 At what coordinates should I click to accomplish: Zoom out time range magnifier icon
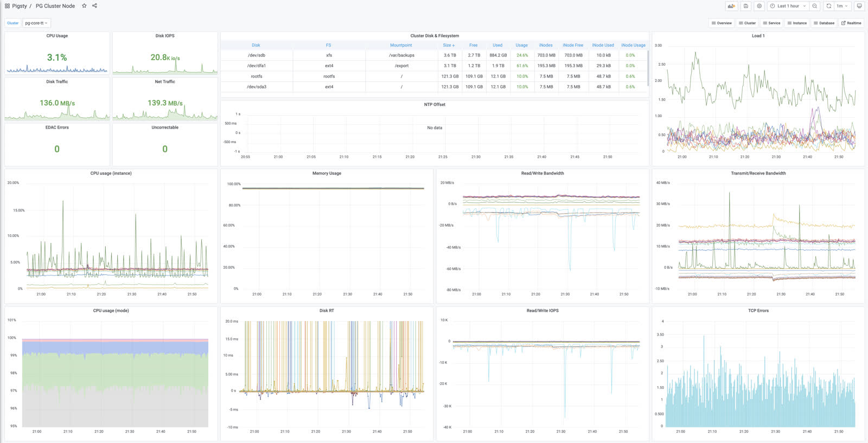tap(815, 6)
